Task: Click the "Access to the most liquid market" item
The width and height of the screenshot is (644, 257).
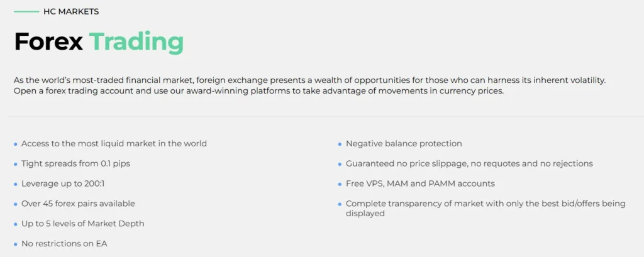Action: [114, 143]
